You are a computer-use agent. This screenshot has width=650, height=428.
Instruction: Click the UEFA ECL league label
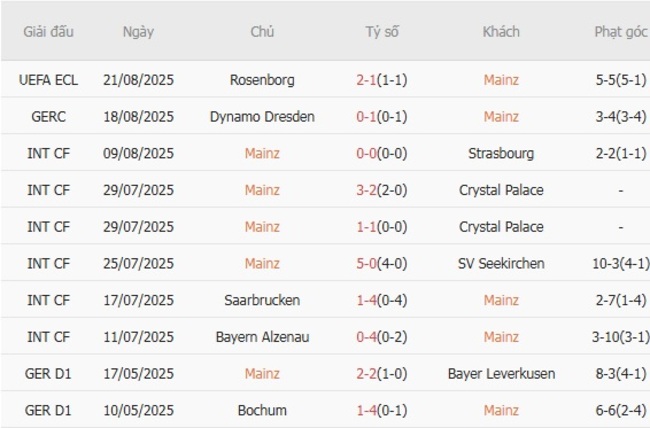[49, 79]
